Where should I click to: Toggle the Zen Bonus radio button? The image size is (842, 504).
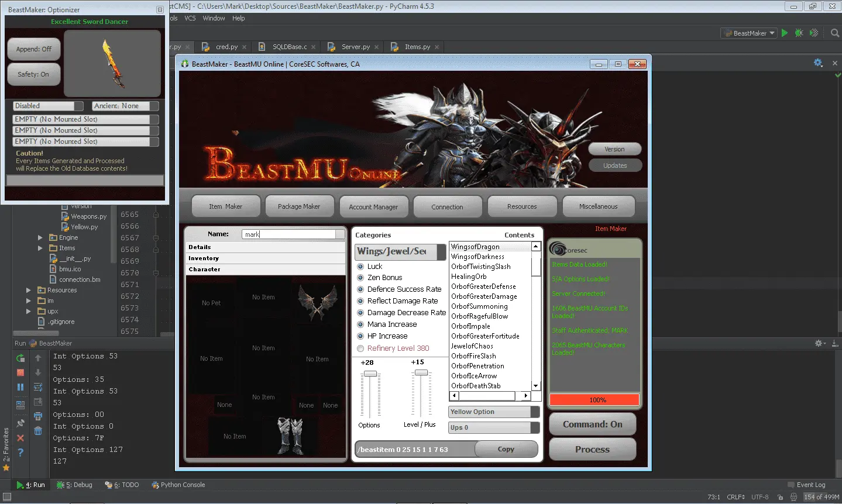pos(360,278)
